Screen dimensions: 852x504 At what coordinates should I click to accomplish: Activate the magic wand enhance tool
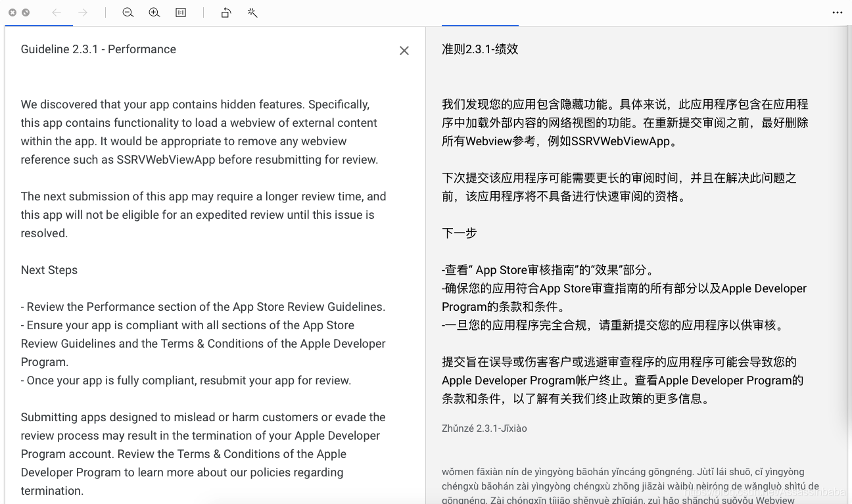click(x=252, y=12)
